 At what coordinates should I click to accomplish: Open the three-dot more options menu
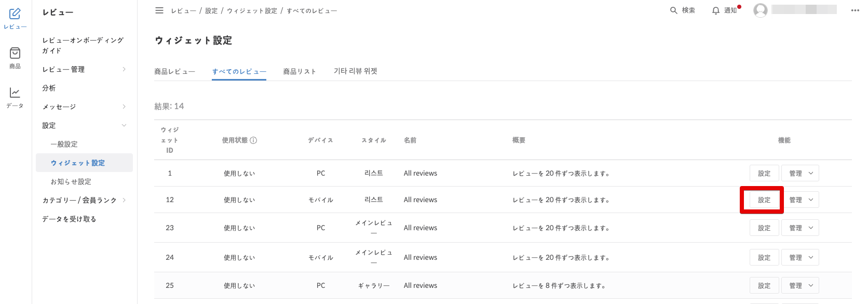click(855, 10)
